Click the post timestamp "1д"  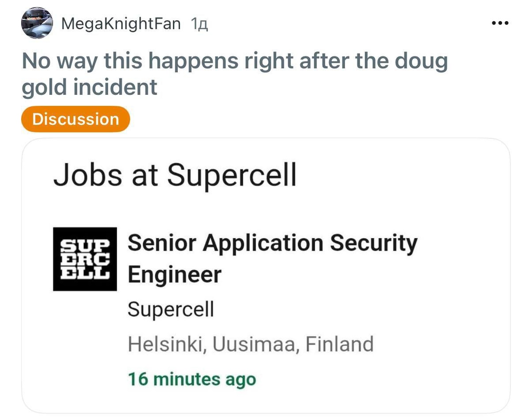pos(199,24)
